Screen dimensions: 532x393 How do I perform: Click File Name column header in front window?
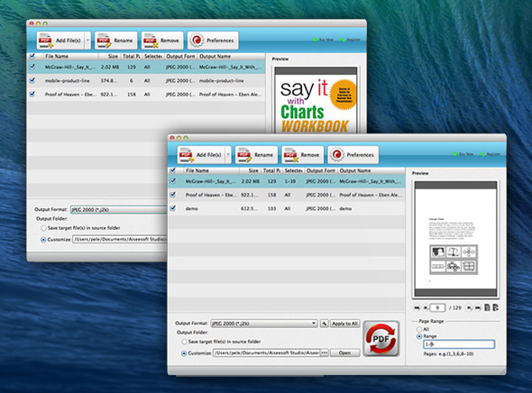210,170
